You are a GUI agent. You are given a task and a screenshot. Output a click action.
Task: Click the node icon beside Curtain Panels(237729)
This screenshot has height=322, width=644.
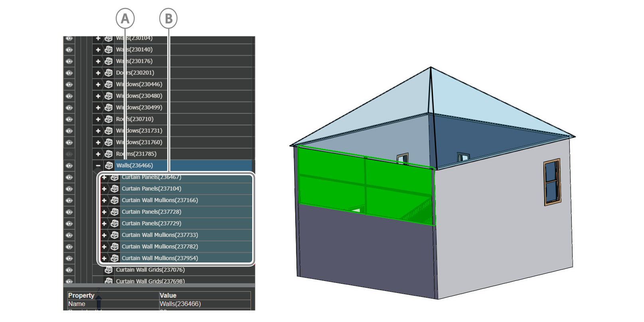click(115, 223)
